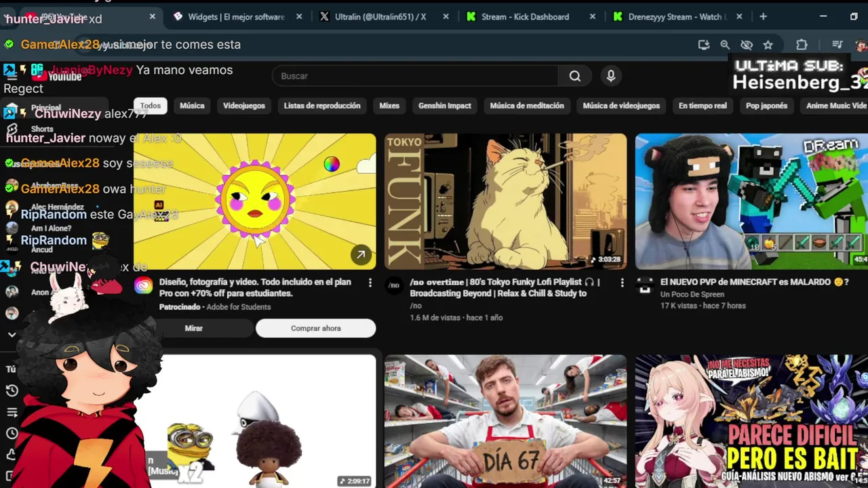Select the Música de meditación chip
The height and width of the screenshot is (488, 868).
(527, 106)
